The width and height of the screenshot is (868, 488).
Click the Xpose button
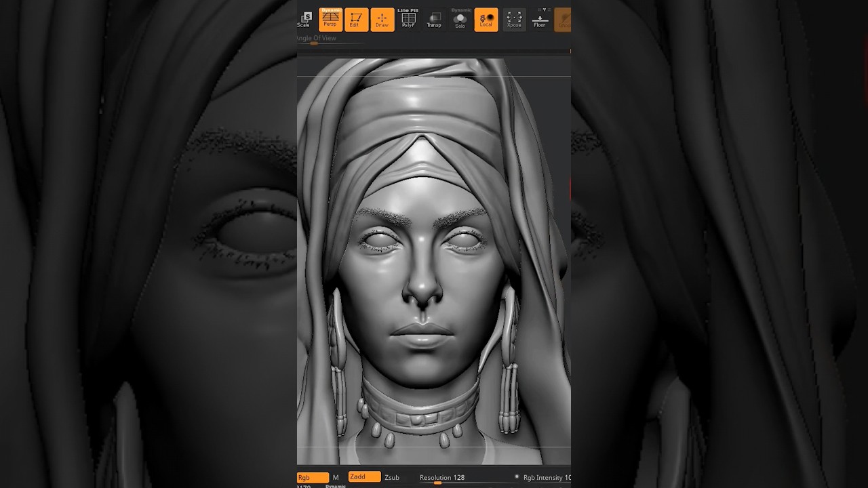(x=514, y=20)
